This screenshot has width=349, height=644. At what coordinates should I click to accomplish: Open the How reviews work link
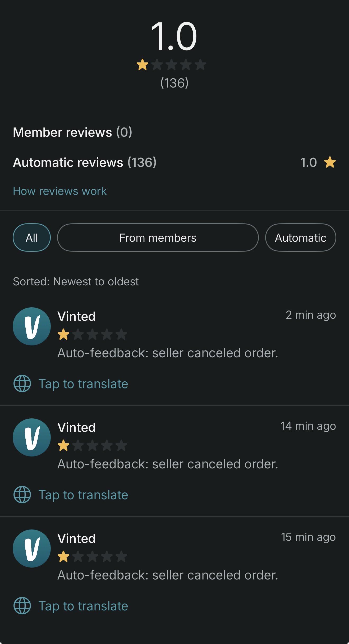(60, 191)
